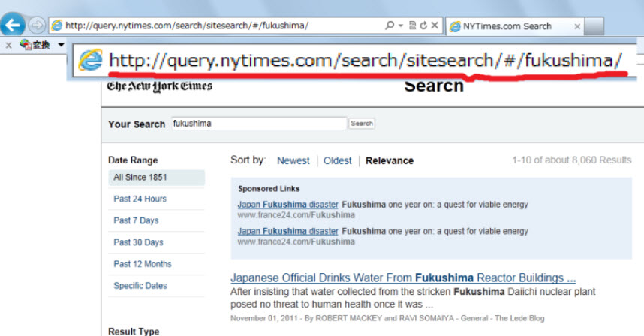Open the address bar search dropdown arrow
Screen dimensions: 644x336
pyautogui.click(x=401, y=25)
